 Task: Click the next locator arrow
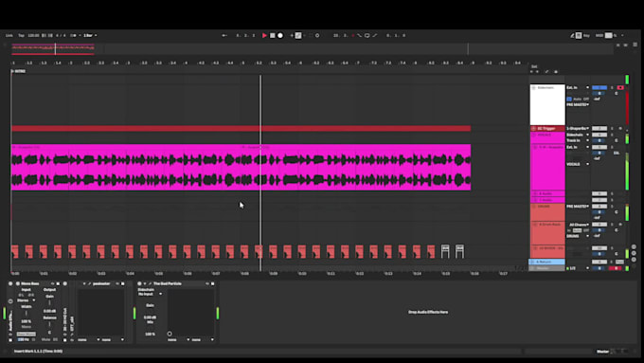[x=537, y=71]
